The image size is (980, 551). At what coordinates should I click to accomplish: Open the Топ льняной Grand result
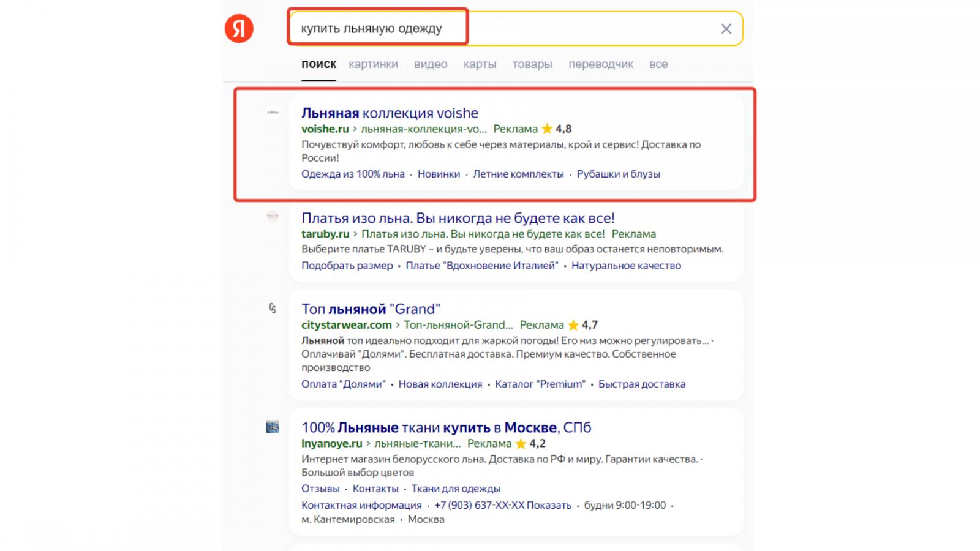tap(371, 309)
